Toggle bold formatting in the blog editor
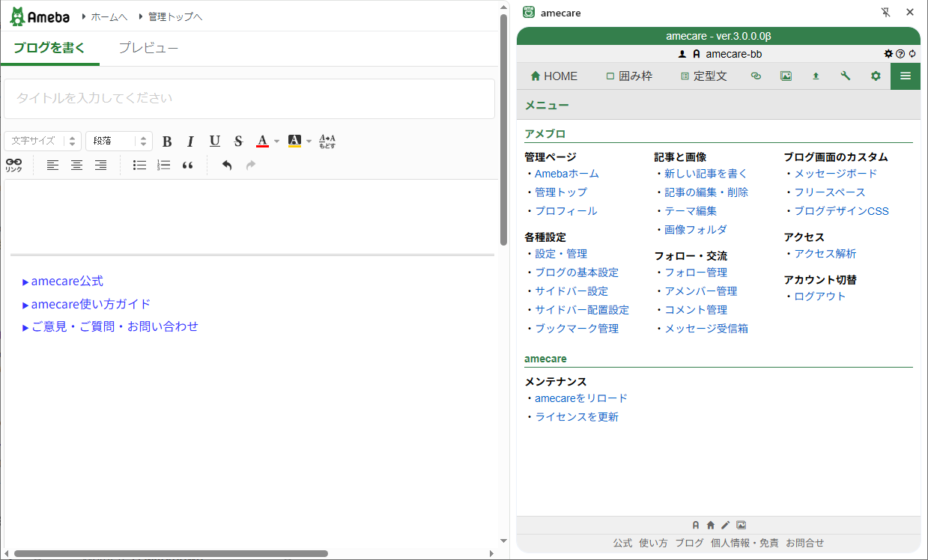This screenshot has height=560, width=928. tap(167, 141)
